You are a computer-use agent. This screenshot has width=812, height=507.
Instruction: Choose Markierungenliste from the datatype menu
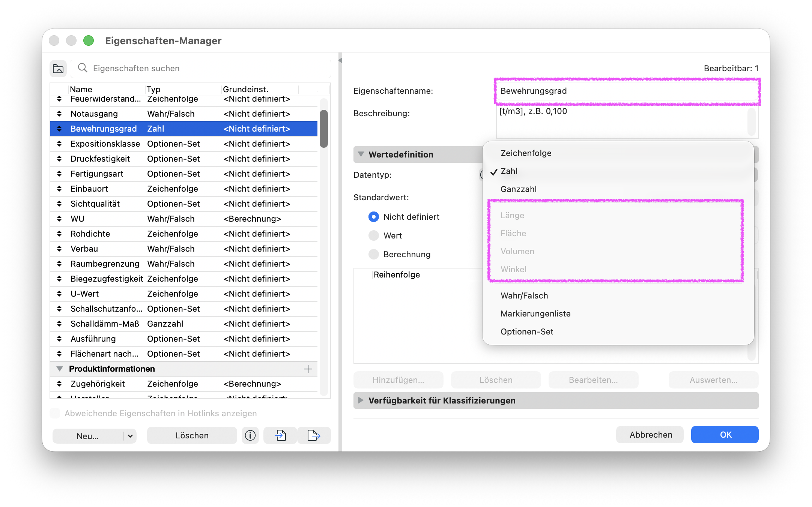click(x=618, y=313)
